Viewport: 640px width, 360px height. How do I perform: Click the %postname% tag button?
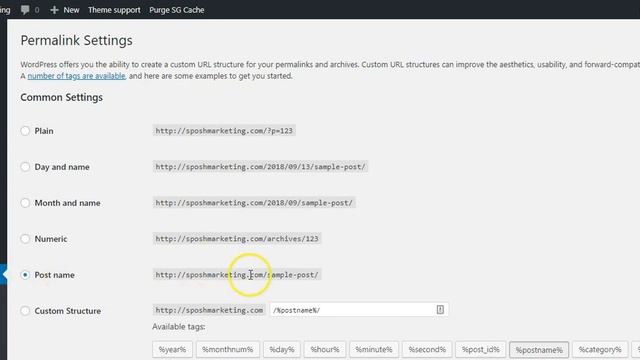[539, 350]
